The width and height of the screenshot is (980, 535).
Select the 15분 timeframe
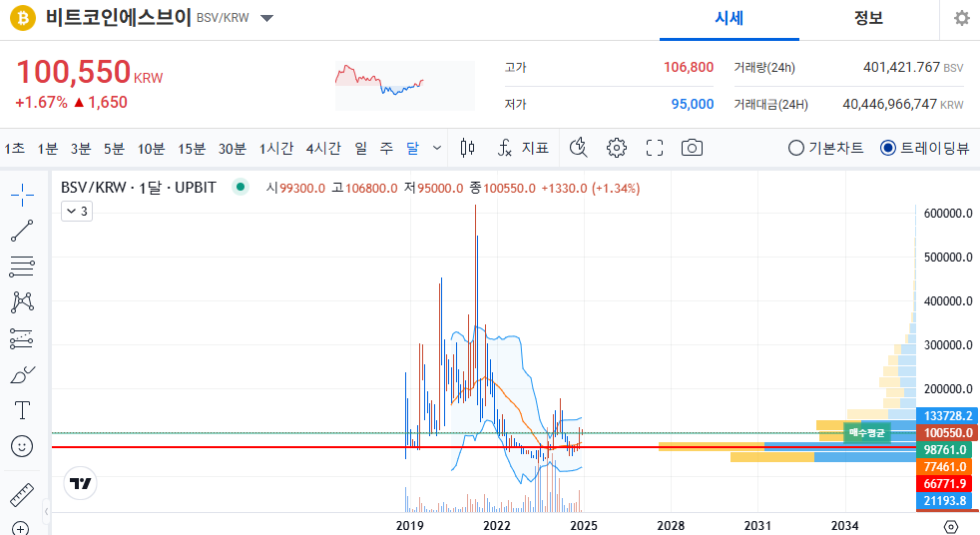(x=192, y=149)
